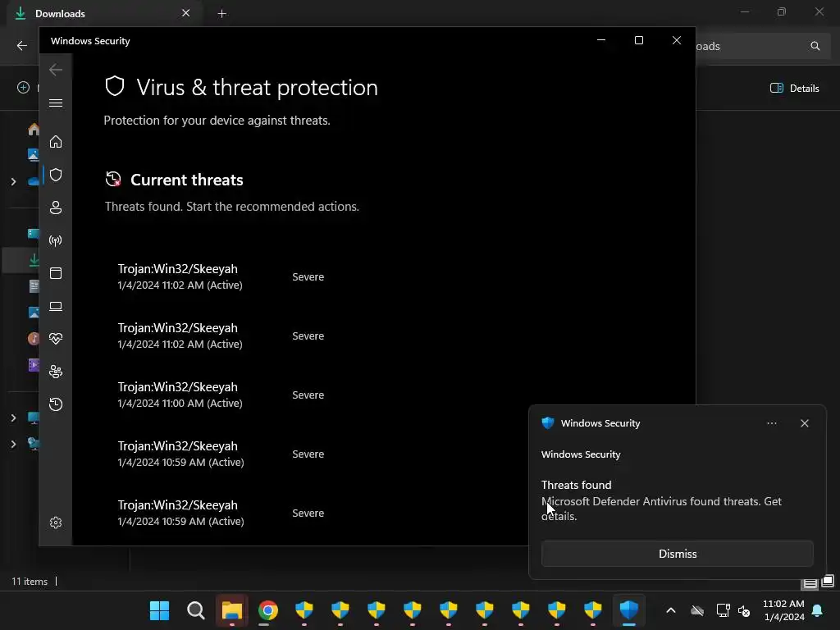Screen dimensions: 840x630
Task: Switch Explorer to large thumbnails view
Action: [x=828, y=582]
